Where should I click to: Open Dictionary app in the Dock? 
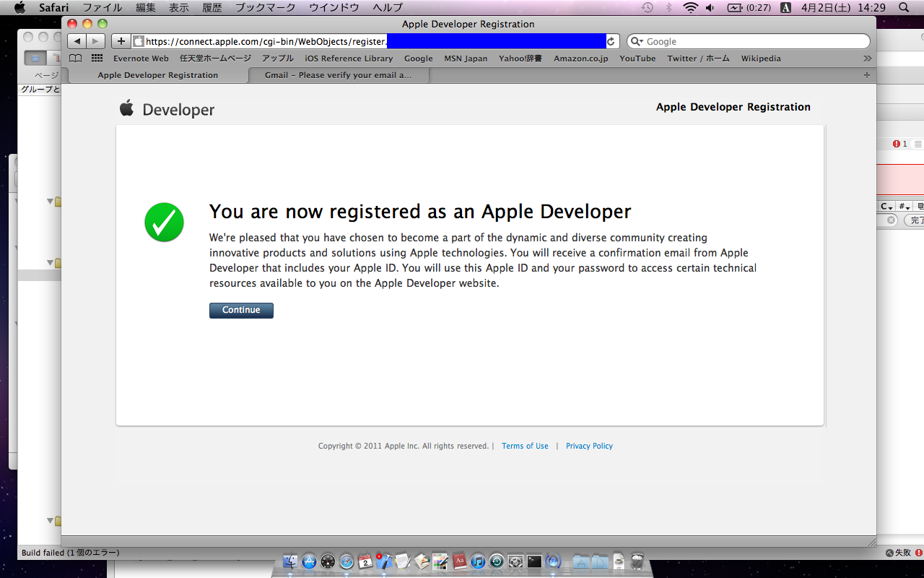coord(459,561)
